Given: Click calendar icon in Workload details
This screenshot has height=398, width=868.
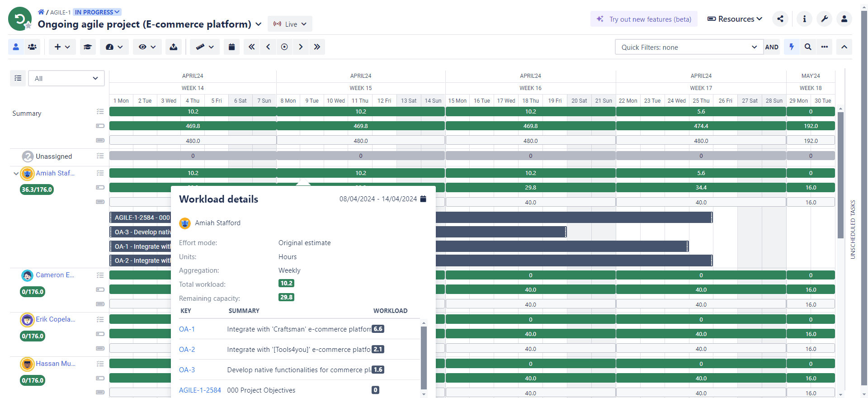Looking at the screenshot, I should point(423,199).
